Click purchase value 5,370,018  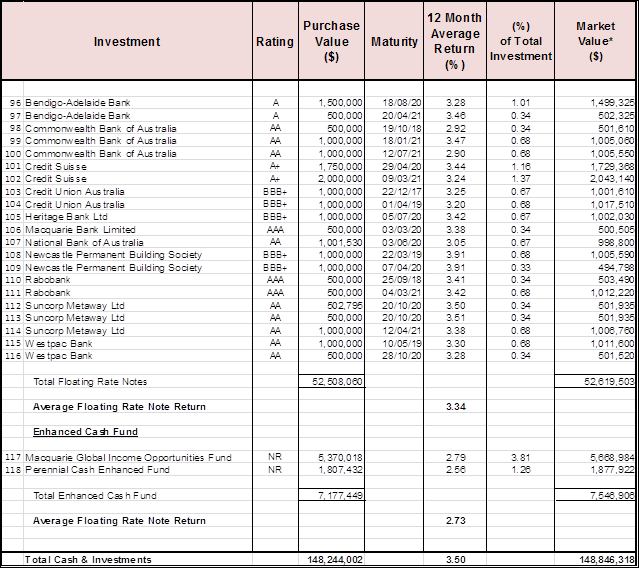[x=340, y=458]
